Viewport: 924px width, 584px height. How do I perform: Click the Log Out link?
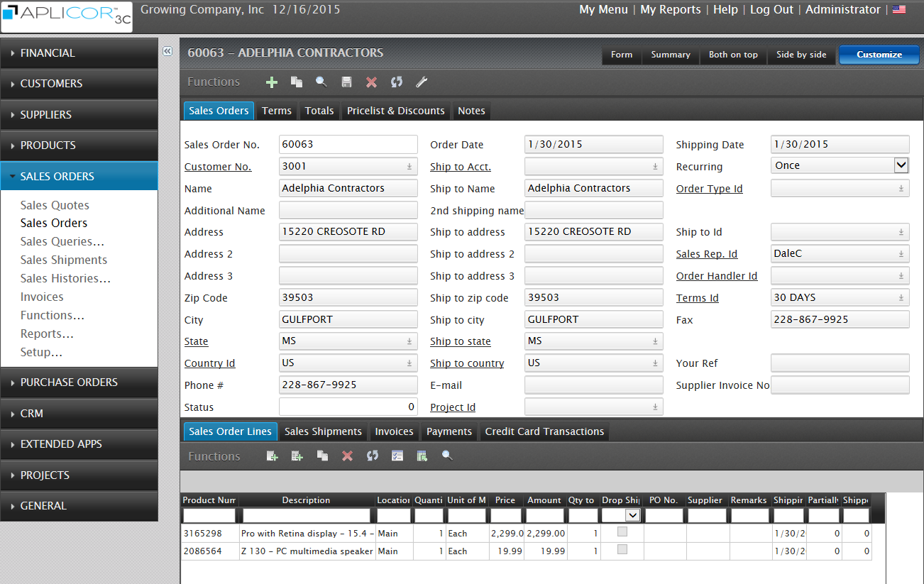coord(771,10)
